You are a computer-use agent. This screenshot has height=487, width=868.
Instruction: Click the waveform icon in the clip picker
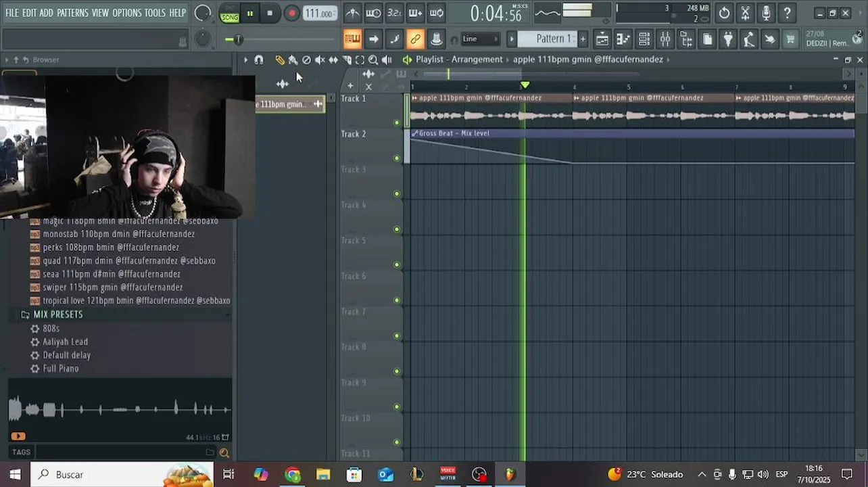click(x=282, y=83)
